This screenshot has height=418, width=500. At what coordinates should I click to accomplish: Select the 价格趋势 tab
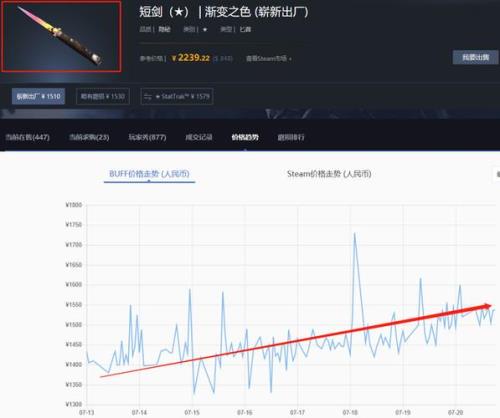[245, 137]
